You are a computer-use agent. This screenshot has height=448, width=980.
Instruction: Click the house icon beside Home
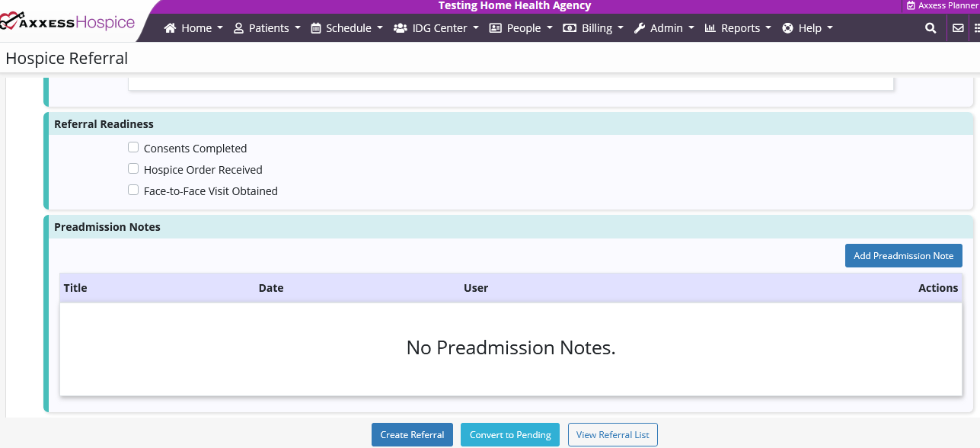coord(170,28)
